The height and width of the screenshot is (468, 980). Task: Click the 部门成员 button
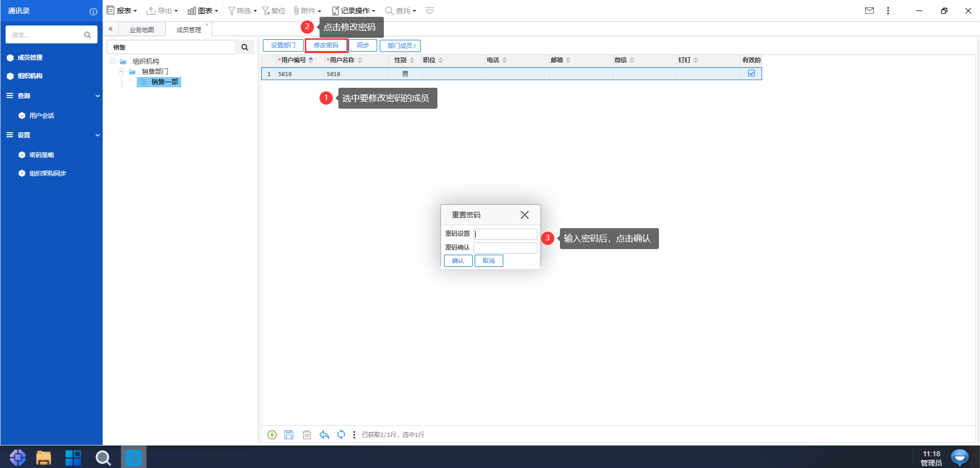[400, 45]
